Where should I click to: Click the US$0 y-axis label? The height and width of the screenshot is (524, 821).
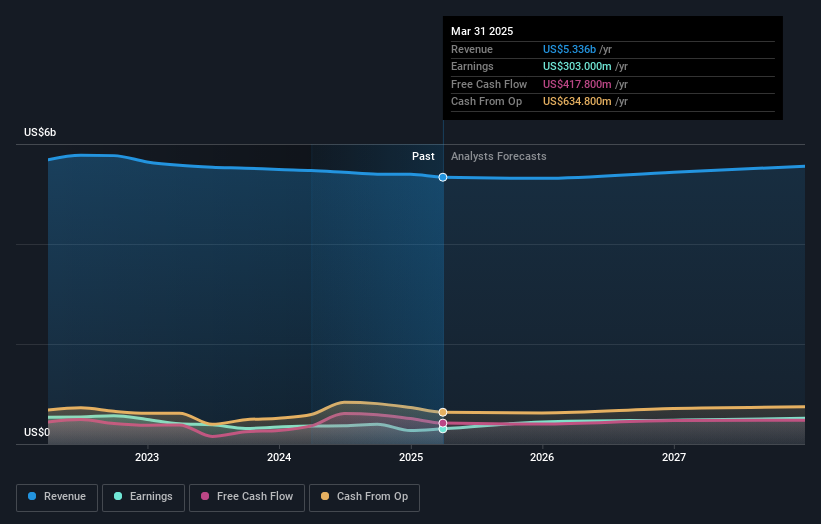[37, 432]
